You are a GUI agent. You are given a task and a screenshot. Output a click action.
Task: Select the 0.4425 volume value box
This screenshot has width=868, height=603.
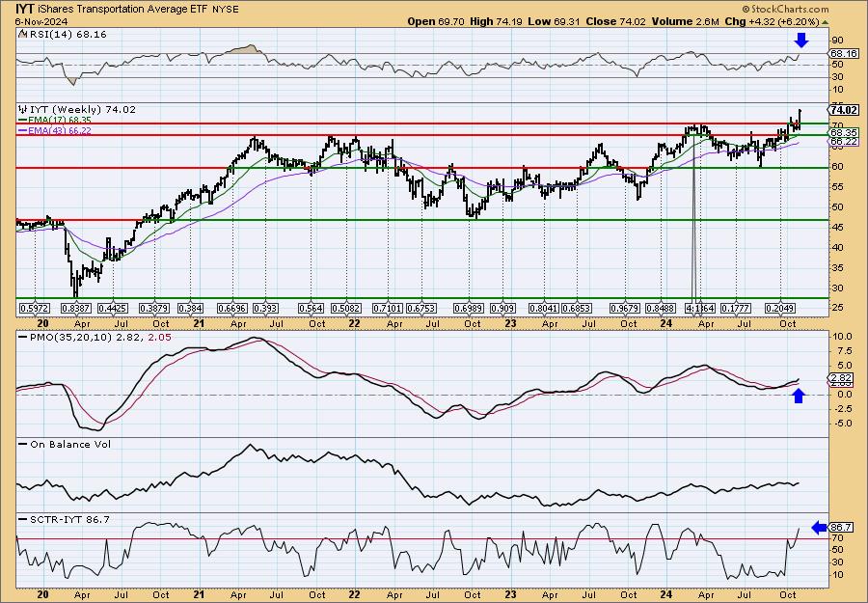pos(113,308)
